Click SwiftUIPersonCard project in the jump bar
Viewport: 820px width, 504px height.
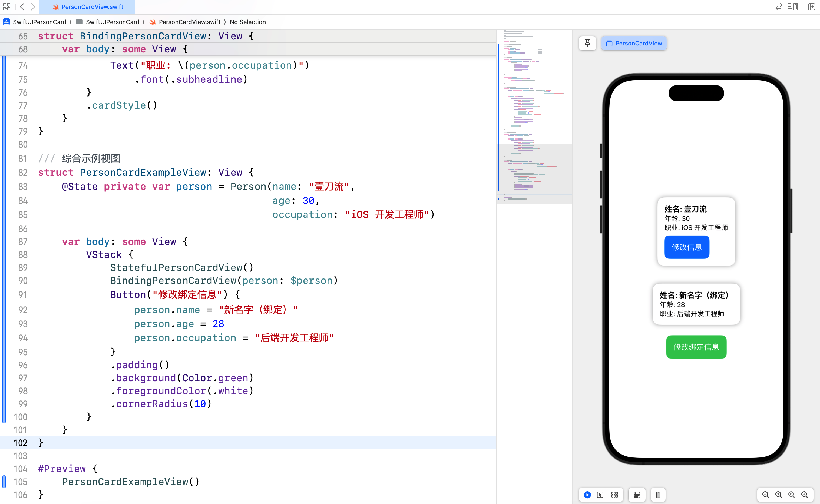pyautogui.click(x=35, y=22)
